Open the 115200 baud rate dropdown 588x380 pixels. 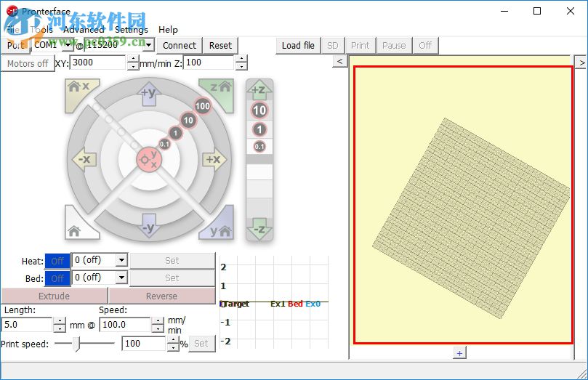coord(149,45)
